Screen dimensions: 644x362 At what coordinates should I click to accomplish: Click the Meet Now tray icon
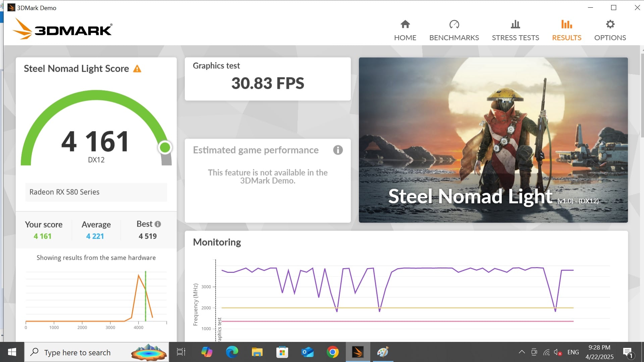click(534, 352)
